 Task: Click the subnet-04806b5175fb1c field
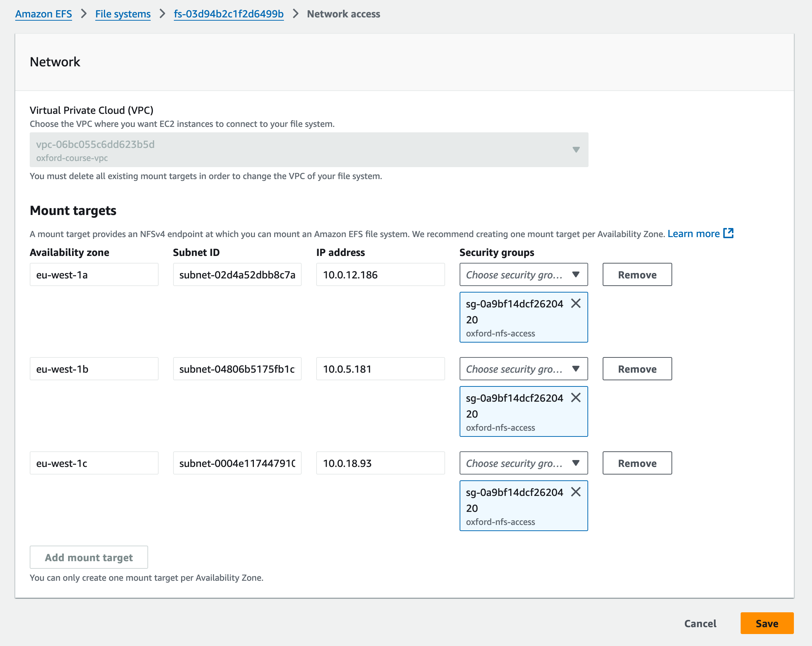pos(237,369)
